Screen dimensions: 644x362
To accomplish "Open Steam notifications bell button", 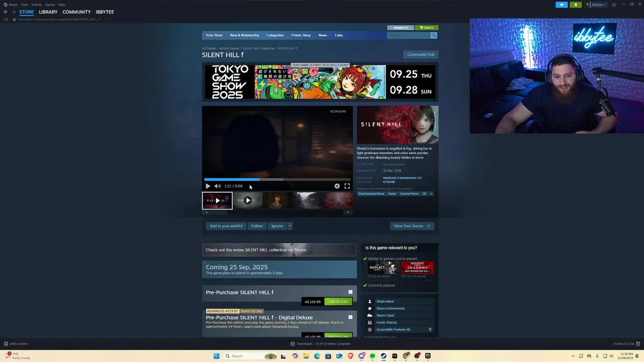I will click(576, 5).
